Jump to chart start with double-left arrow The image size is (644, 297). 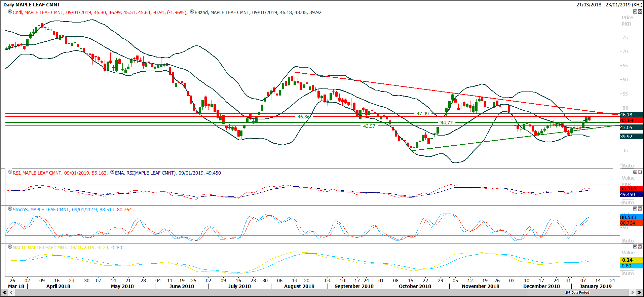click(4, 293)
